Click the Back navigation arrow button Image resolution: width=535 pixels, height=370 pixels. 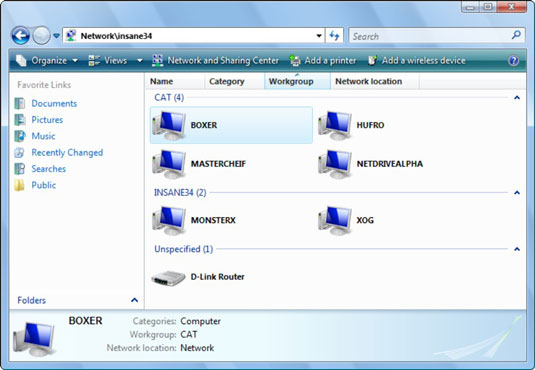20,35
